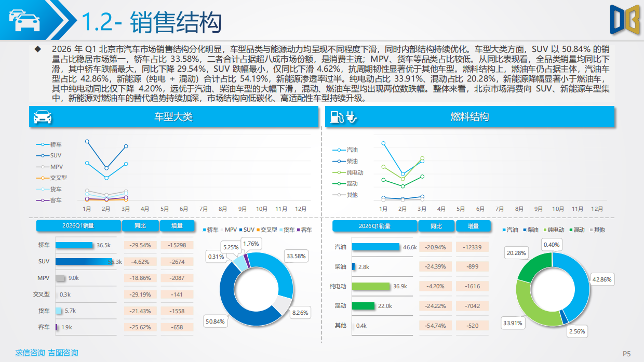Click page number P5

coord(627,354)
